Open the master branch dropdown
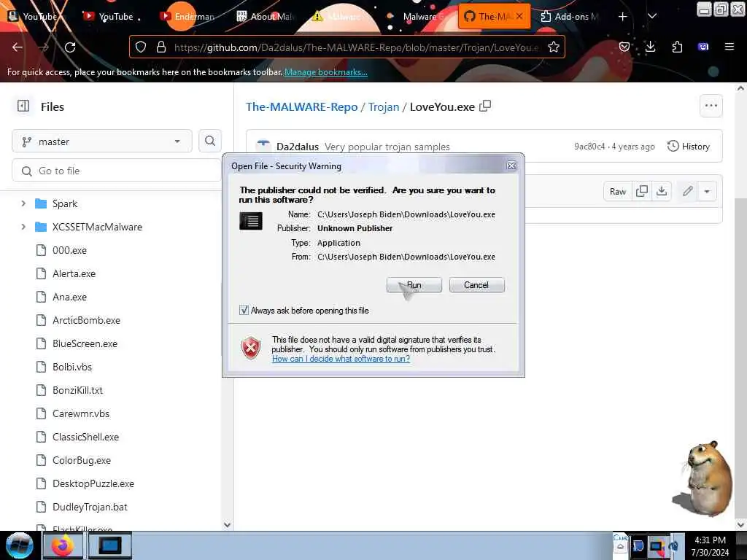 pos(102,141)
